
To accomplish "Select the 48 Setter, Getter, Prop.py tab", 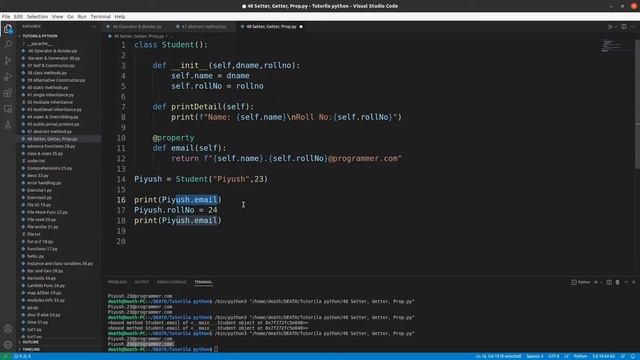I will coord(271,27).
